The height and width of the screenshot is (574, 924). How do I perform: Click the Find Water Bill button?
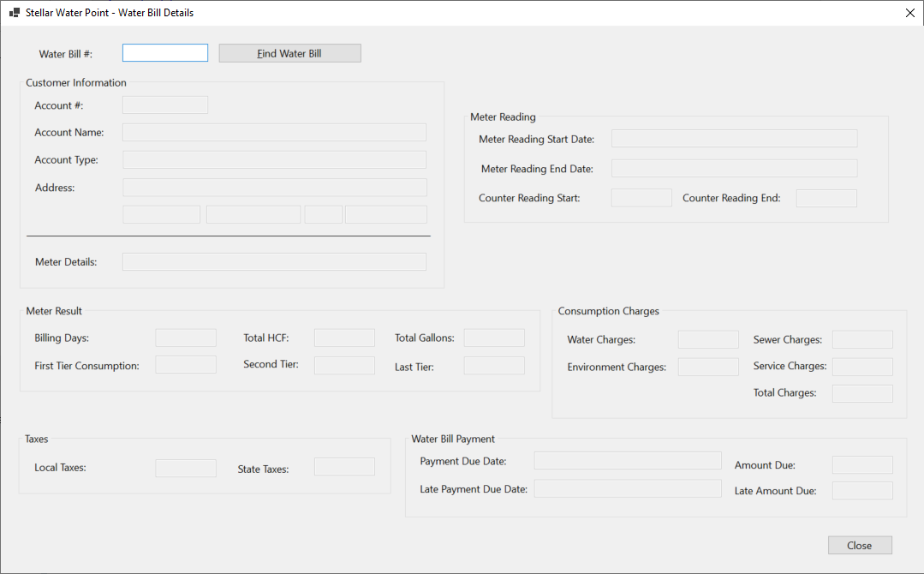(x=290, y=53)
